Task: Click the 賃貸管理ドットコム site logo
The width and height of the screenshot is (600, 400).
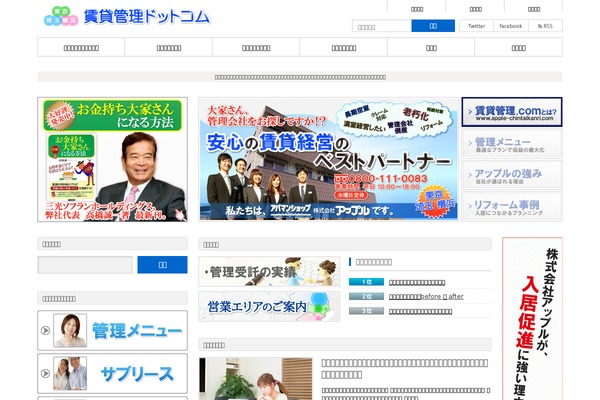Action: [x=127, y=16]
